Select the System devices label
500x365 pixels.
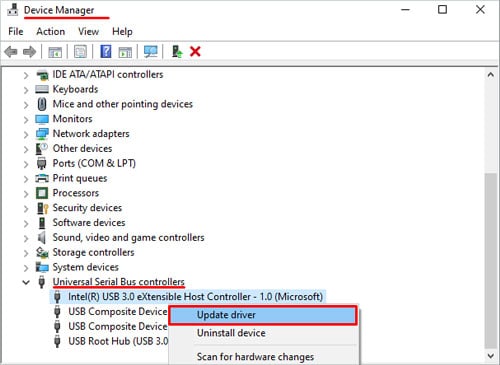(86, 267)
